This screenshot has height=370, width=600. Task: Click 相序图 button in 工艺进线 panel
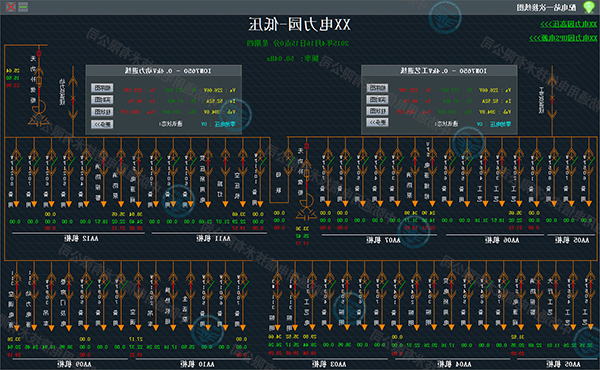[377, 88]
